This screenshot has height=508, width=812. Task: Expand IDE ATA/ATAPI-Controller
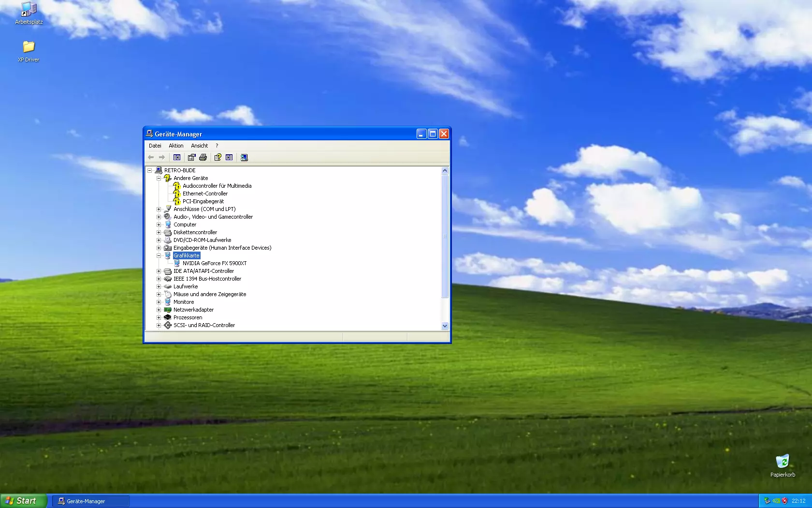click(x=159, y=271)
